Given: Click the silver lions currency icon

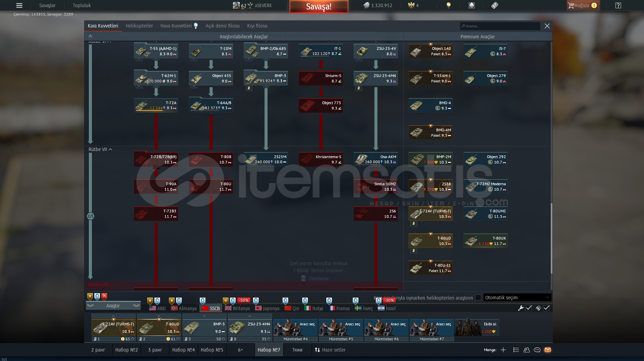Looking at the screenshot, I should pyautogui.click(x=367, y=5).
